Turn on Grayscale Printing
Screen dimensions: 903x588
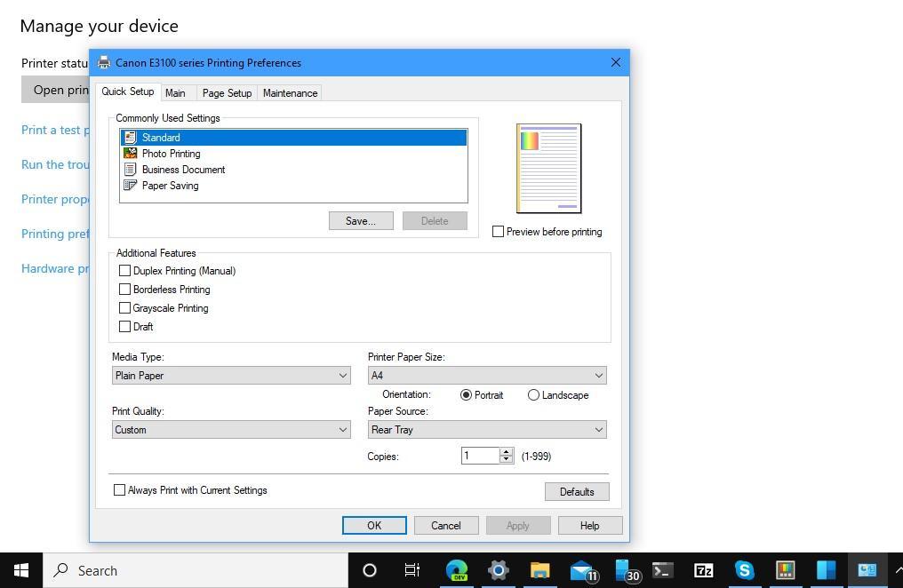click(x=125, y=308)
